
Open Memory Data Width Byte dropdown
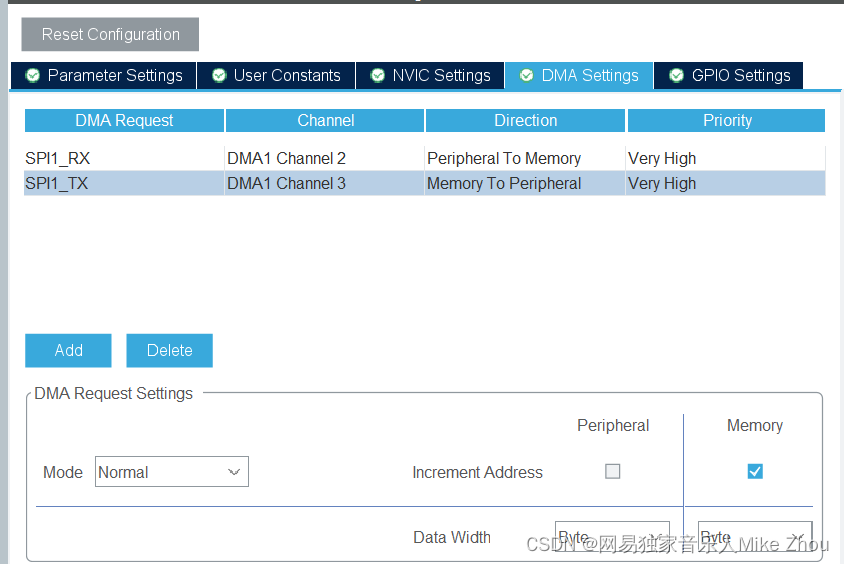pyautogui.click(x=755, y=537)
